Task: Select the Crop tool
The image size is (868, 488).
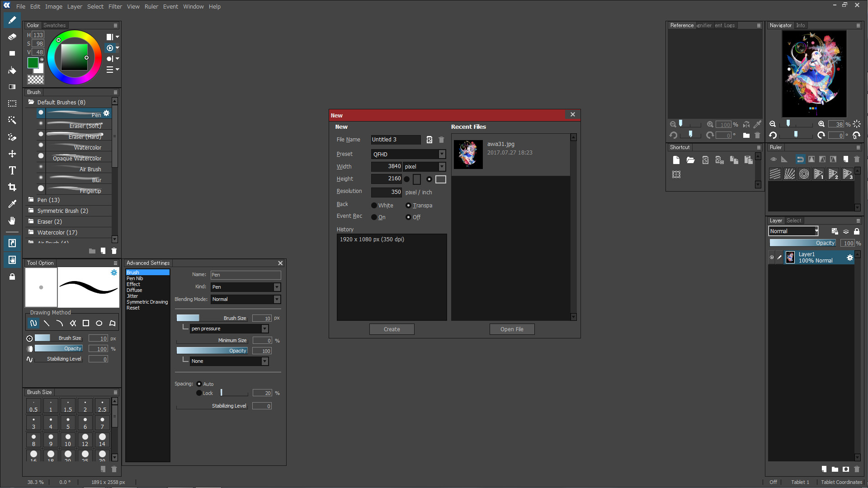Action: coord(12,187)
